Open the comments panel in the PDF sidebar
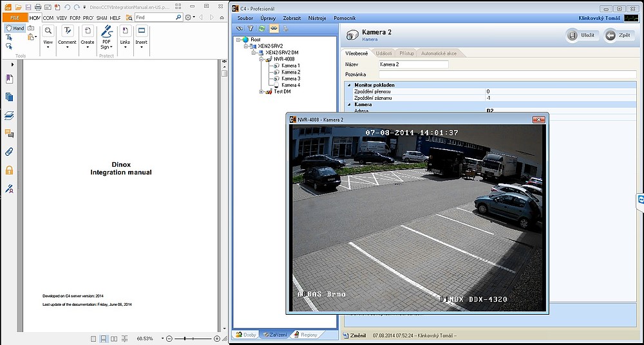This screenshot has height=345, width=644. pyautogui.click(x=9, y=133)
